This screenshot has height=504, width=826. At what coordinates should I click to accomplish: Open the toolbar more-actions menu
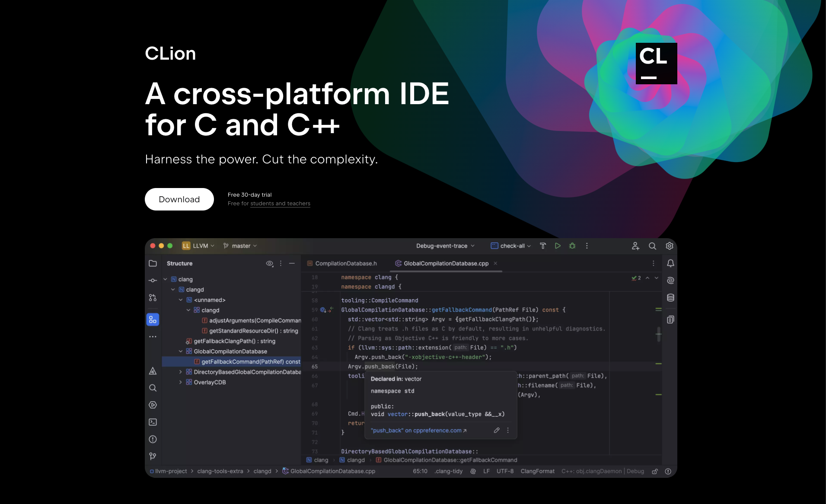[x=587, y=246]
